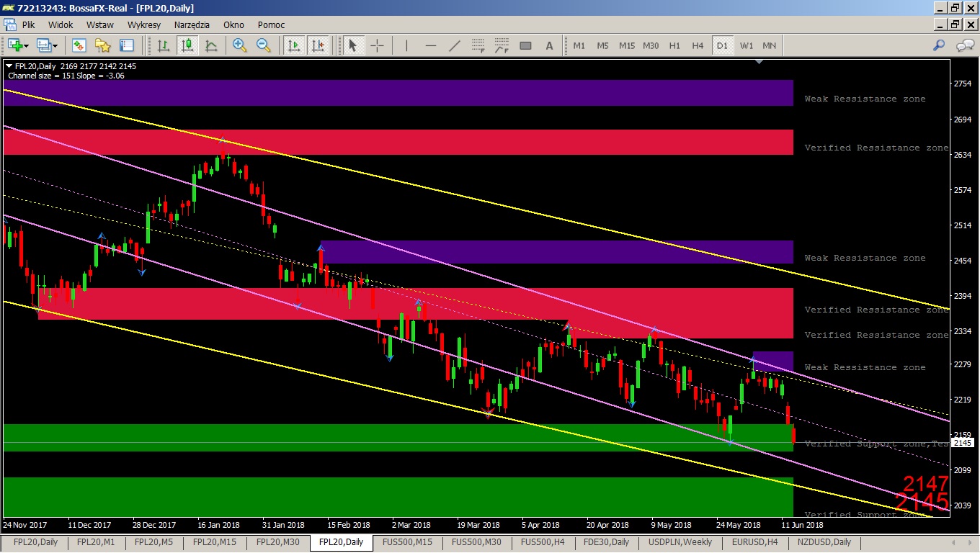Switch to the FPL20,M1 chart tab
Screen dimensions: 980x553
95,542
